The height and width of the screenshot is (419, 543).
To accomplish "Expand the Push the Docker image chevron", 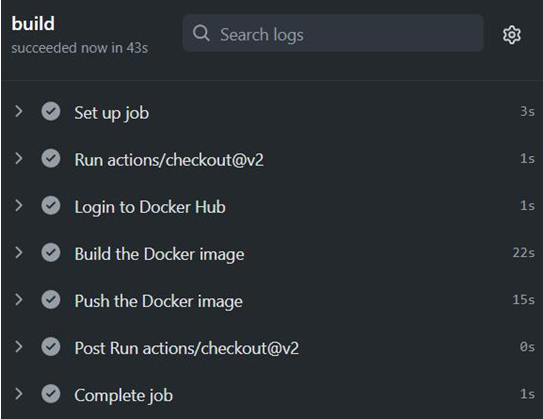I will [x=19, y=300].
